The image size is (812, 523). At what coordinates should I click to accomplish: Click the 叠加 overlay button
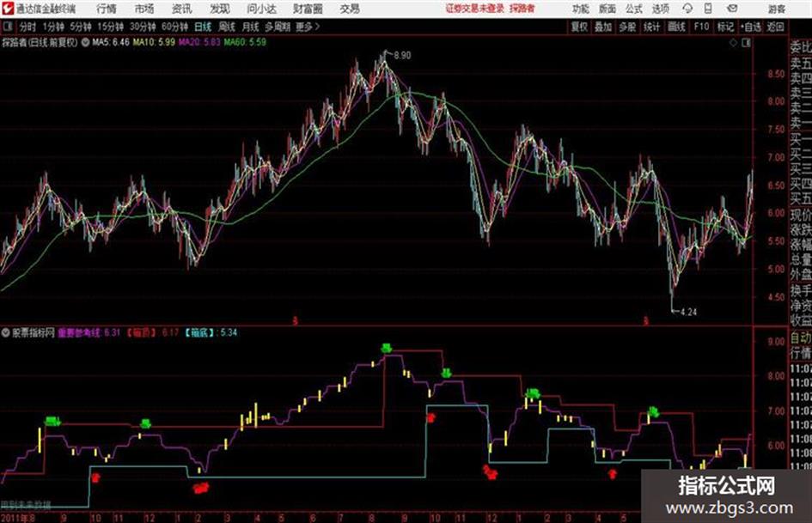(x=603, y=27)
